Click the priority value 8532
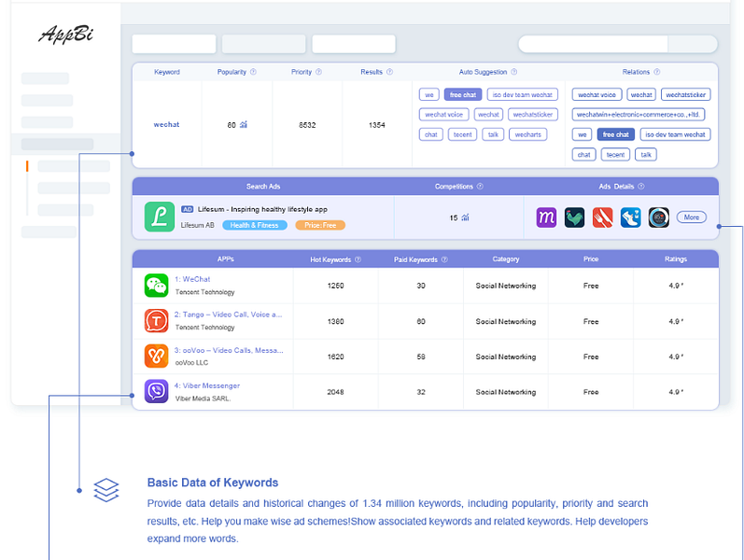The height and width of the screenshot is (560, 744). (307, 125)
